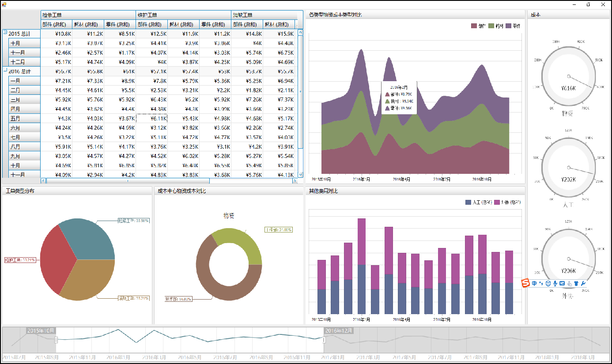Click the 零件 legend swatch in area chart

tap(508, 26)
